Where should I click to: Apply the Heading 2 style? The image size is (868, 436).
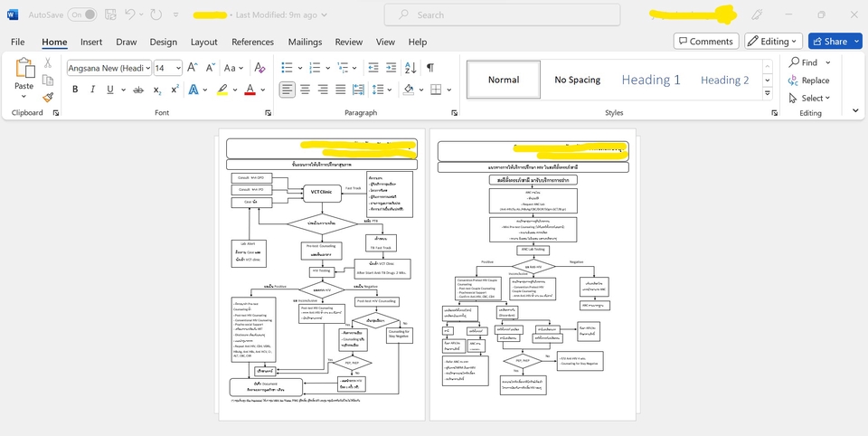click(x=724, y=80)
